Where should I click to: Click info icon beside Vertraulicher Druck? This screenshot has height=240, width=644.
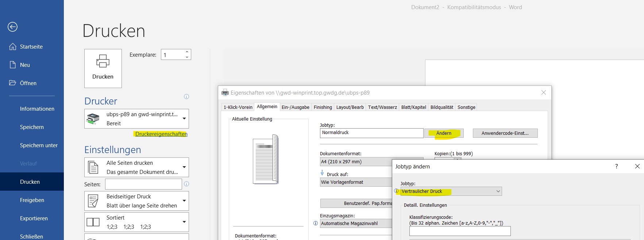coord(396,191)
